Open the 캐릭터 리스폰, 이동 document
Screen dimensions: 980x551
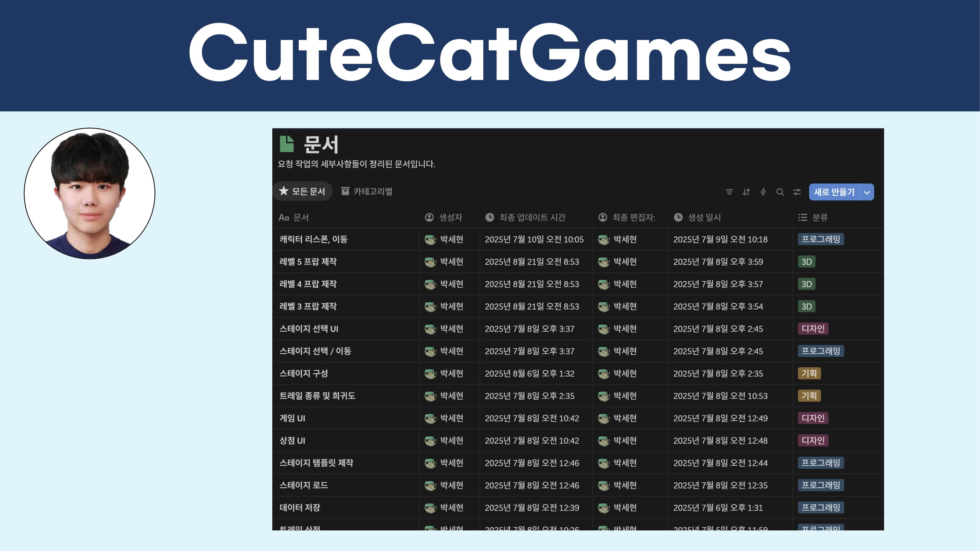[313, 239]
